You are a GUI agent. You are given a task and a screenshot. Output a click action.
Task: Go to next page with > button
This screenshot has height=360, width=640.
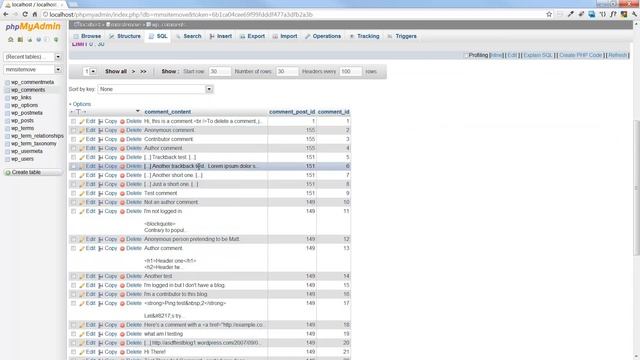133,71
